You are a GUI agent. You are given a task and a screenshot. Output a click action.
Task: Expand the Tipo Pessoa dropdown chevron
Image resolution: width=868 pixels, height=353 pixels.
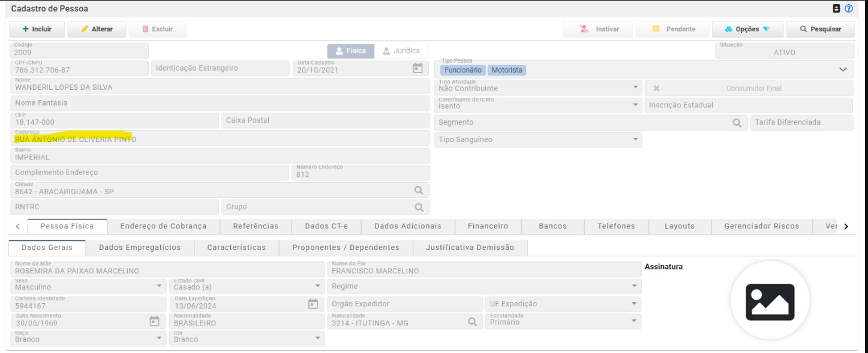(843, 70)
